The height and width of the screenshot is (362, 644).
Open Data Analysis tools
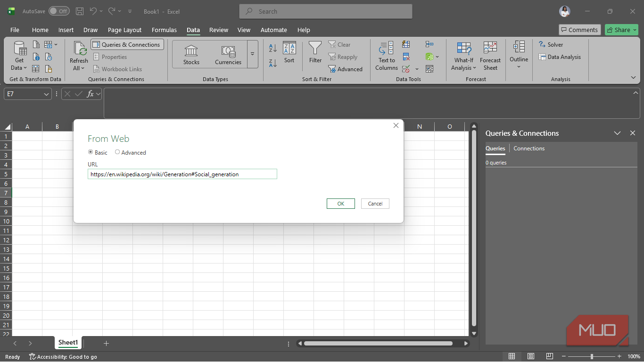560,57
